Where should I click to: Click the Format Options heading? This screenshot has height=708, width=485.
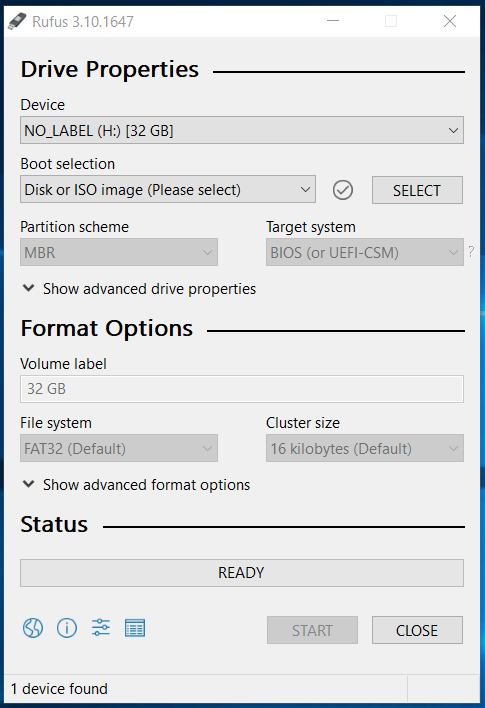pos(107,328)
